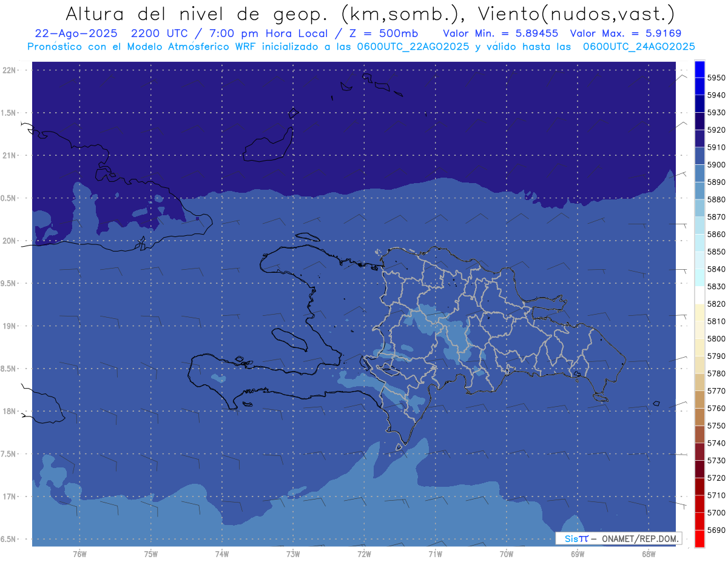The height and width of the screenshot is (562, 728).
Task: Click the 73W longitude label
Action: click(293, 554)
